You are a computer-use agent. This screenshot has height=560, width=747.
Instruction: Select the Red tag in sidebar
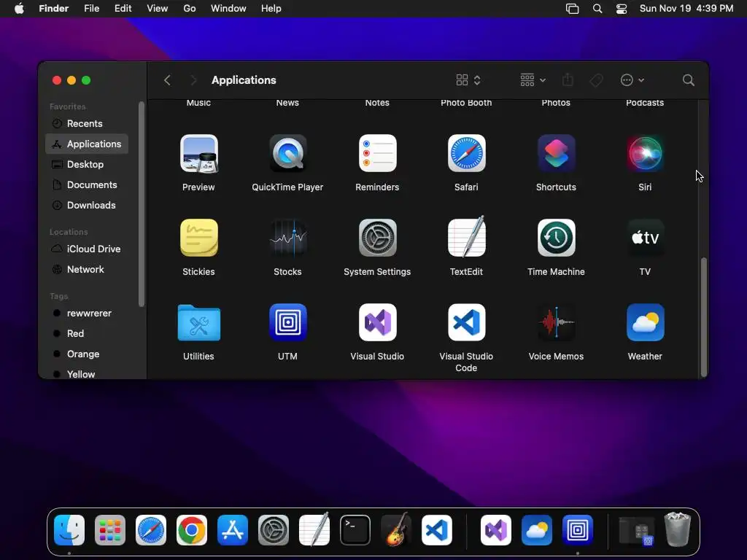(x=87, y=334)
